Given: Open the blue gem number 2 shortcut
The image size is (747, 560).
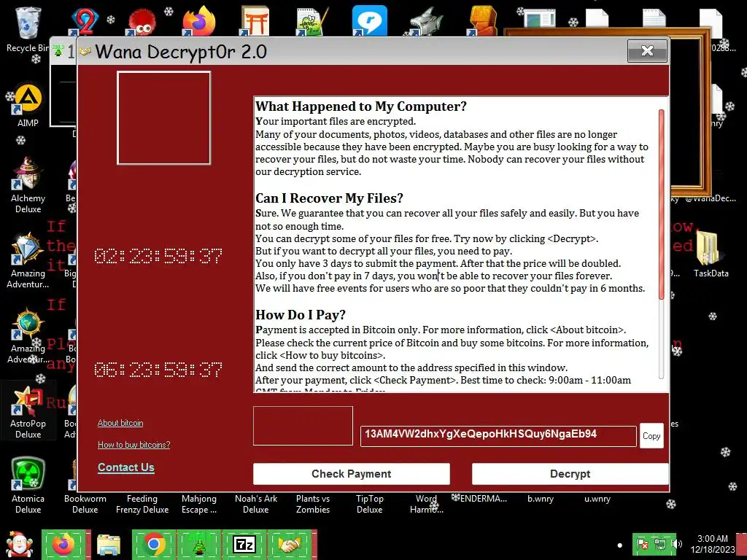Looking at the screenshot, I should 85,21.
